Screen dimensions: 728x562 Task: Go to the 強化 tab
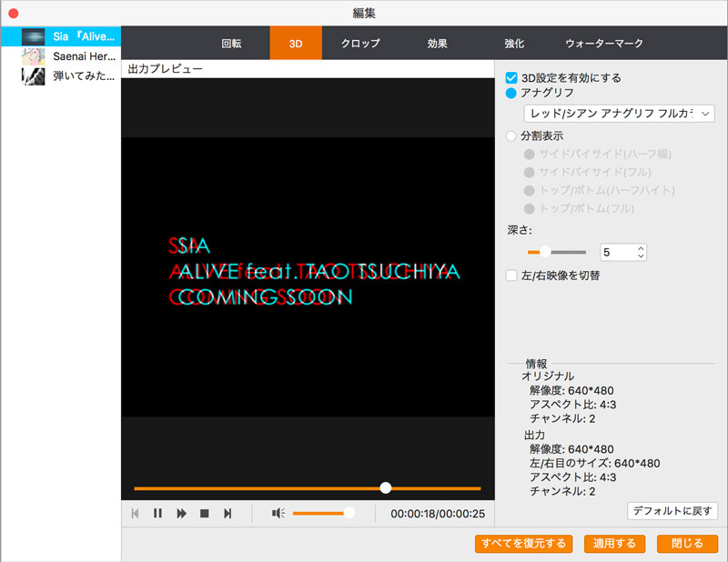514,43
